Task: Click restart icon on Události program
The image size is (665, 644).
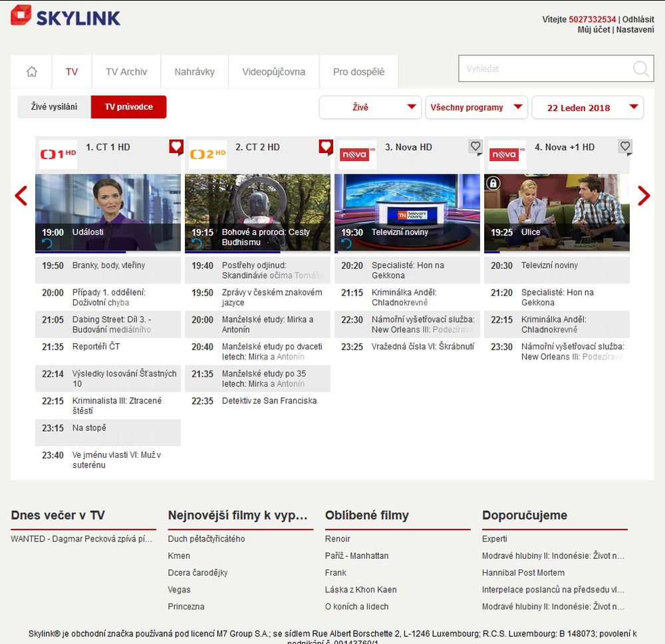Action: pos(47,243)
